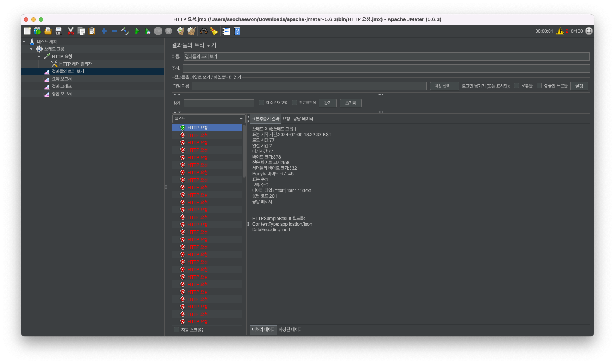Start the test without pauses icon
Screen dimensions: 615x364
point(148,31)
